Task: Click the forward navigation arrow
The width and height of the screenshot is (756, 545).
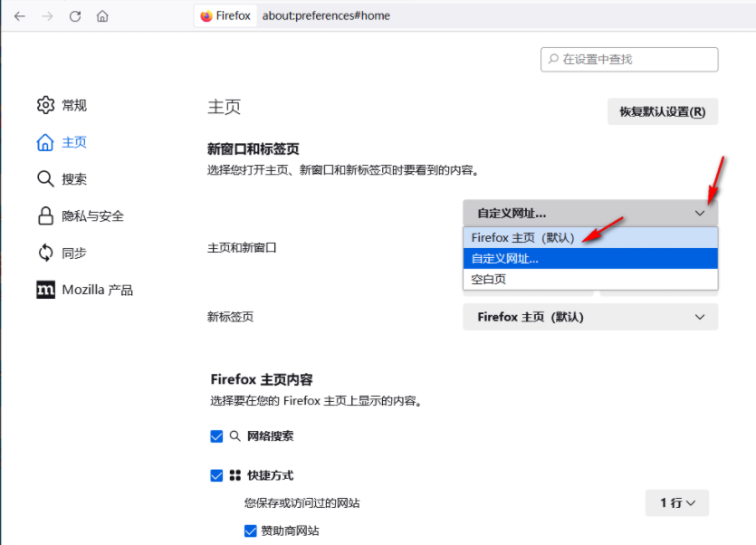Action: (47, 16)
